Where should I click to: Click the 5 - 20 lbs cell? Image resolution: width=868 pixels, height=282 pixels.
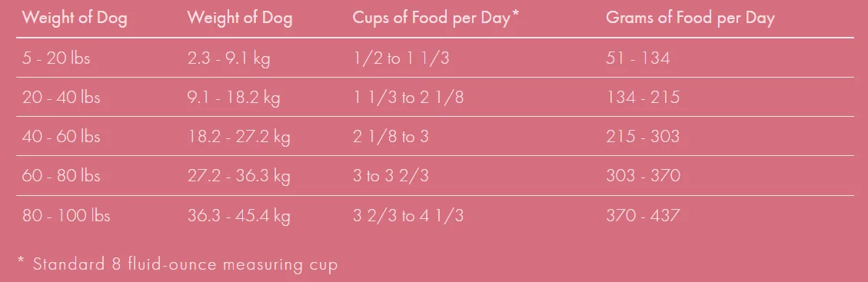[56, 58]
